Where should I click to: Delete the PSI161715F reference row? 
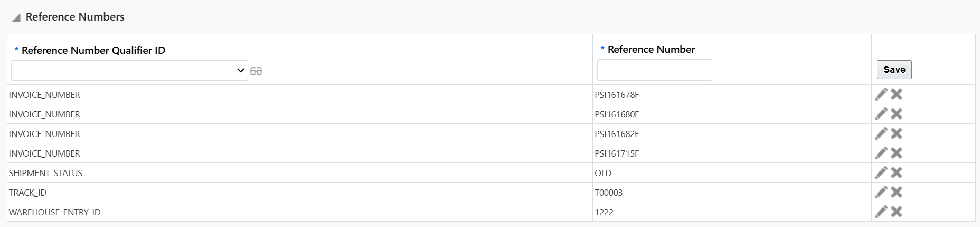coord(897,153)
